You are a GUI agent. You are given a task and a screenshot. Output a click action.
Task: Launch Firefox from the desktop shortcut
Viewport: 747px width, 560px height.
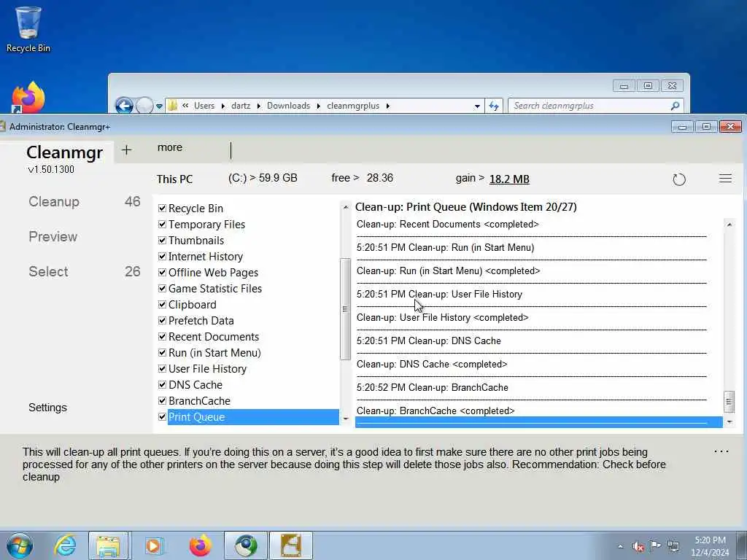[x=28, y=98]
